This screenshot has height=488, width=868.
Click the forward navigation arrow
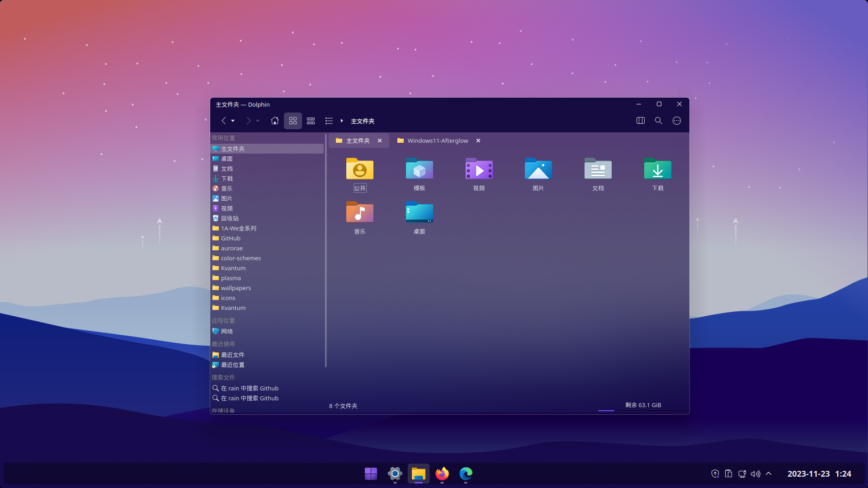tap(248, 121)
